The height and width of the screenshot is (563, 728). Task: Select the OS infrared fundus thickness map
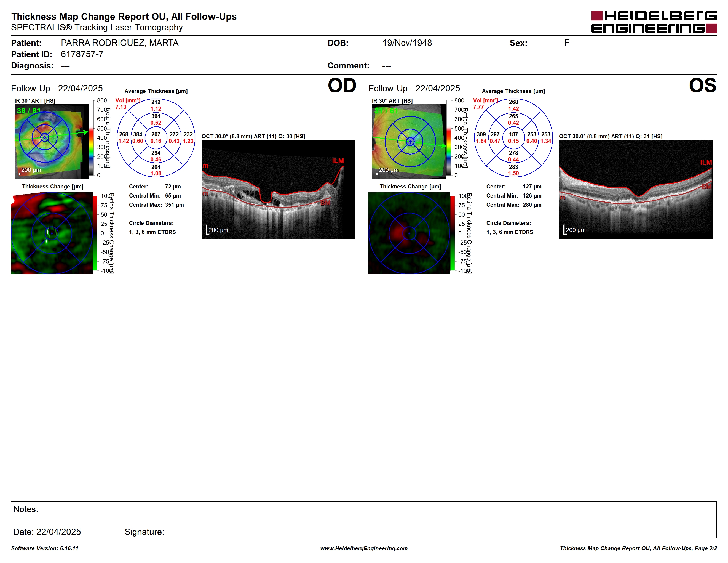click(x=409, y=141)
